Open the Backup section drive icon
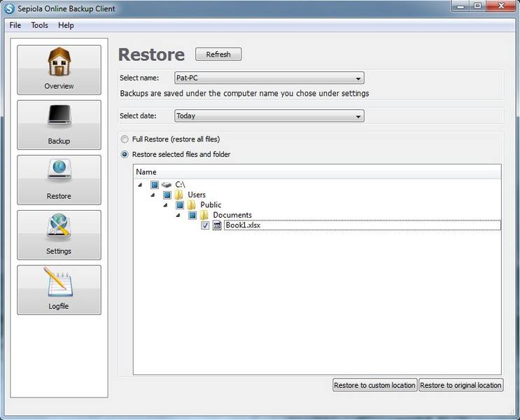520x420 pixels. [59, 115]
